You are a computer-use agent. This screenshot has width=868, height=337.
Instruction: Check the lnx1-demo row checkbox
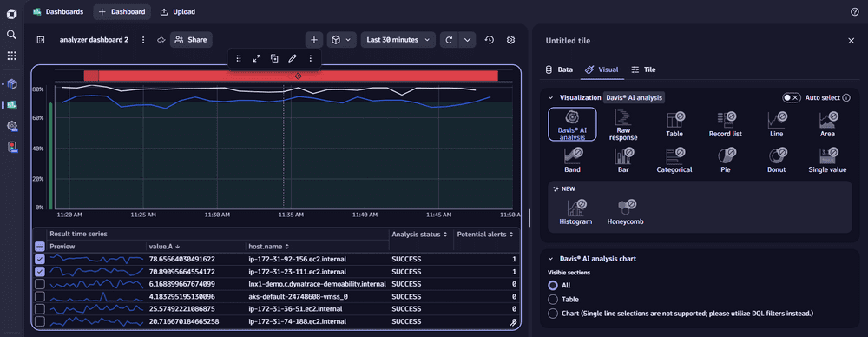pos(40,284)
